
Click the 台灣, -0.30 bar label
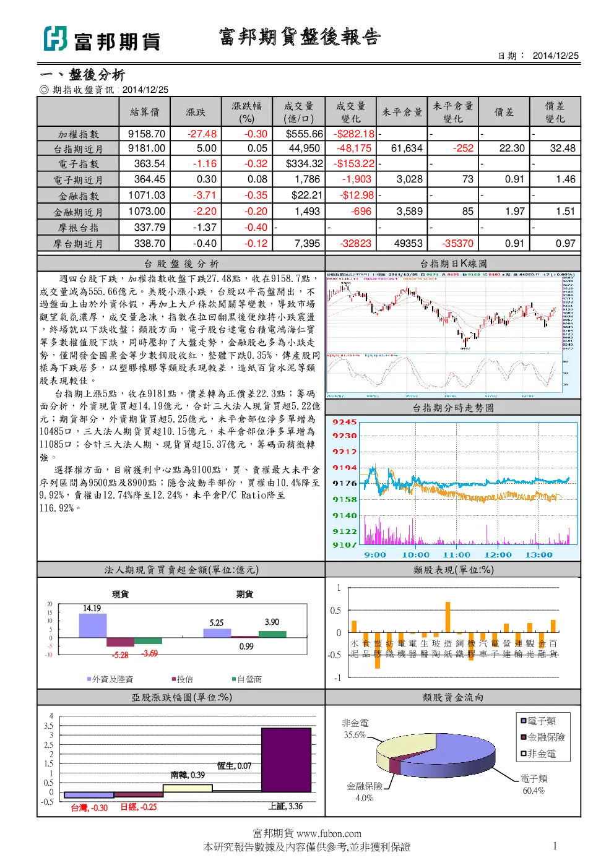click(89, 808)
